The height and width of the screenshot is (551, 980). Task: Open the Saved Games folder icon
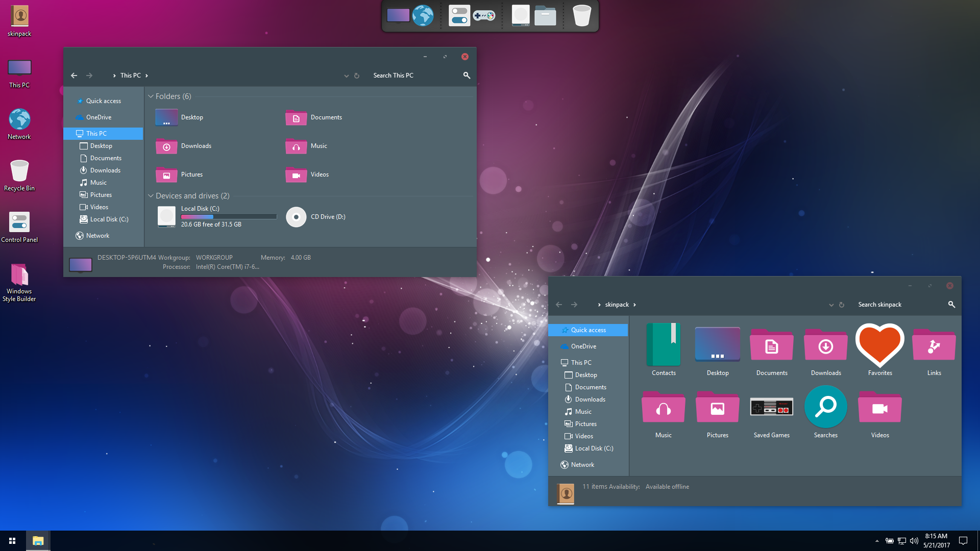pos(771,408)
